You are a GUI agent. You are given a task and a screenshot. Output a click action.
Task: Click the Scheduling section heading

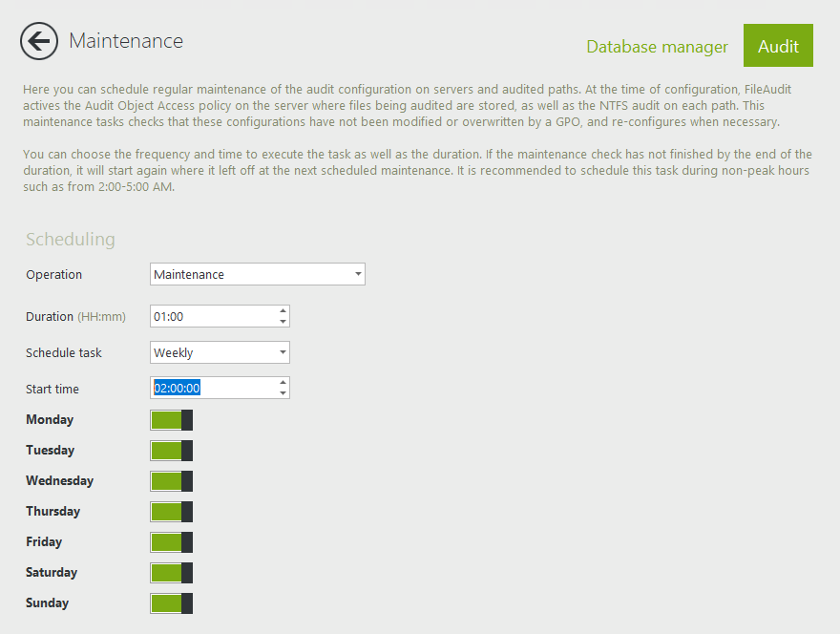coord(71,240)
